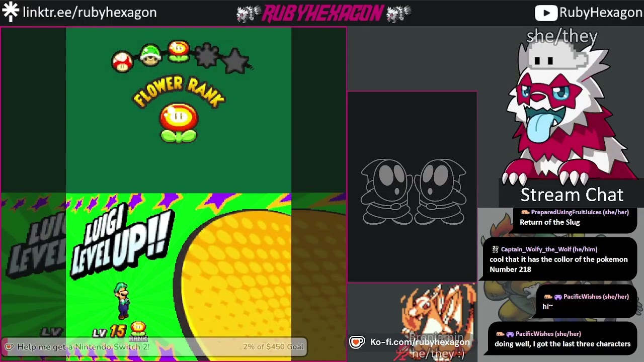Click the RUBYHEXAGON banner logo
Viewport: 644px width, 362px height.
323,14
